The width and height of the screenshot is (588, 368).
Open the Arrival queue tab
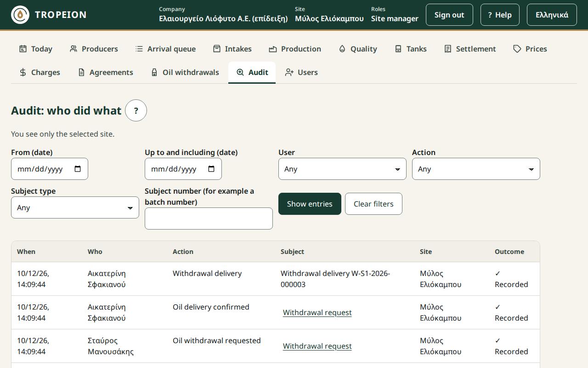[x=165, y=49]
